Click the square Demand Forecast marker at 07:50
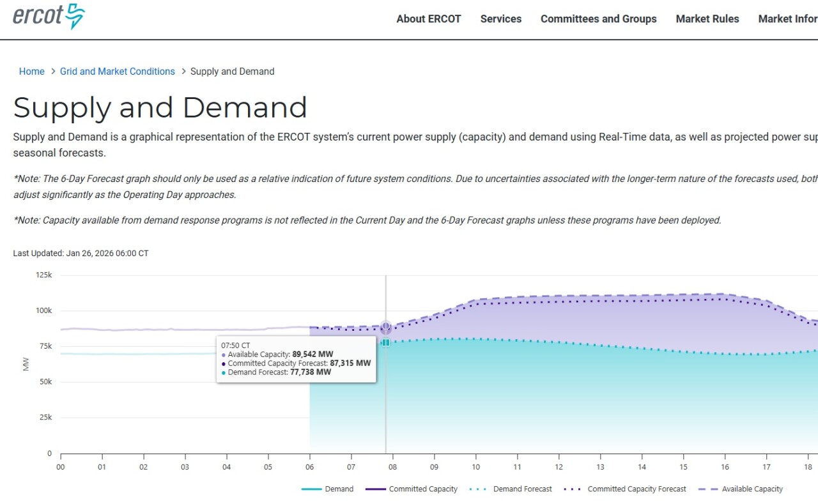The height and width of the screenshot is (504, 818). coord(386,342)
